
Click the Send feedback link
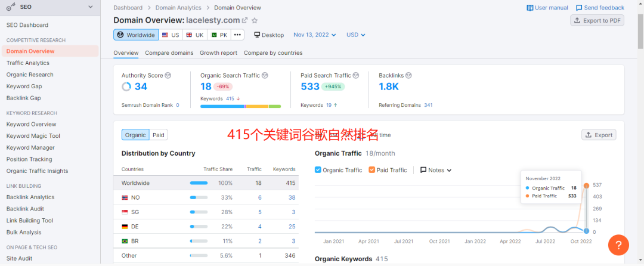pyautogui.click(x=603, y=8)
